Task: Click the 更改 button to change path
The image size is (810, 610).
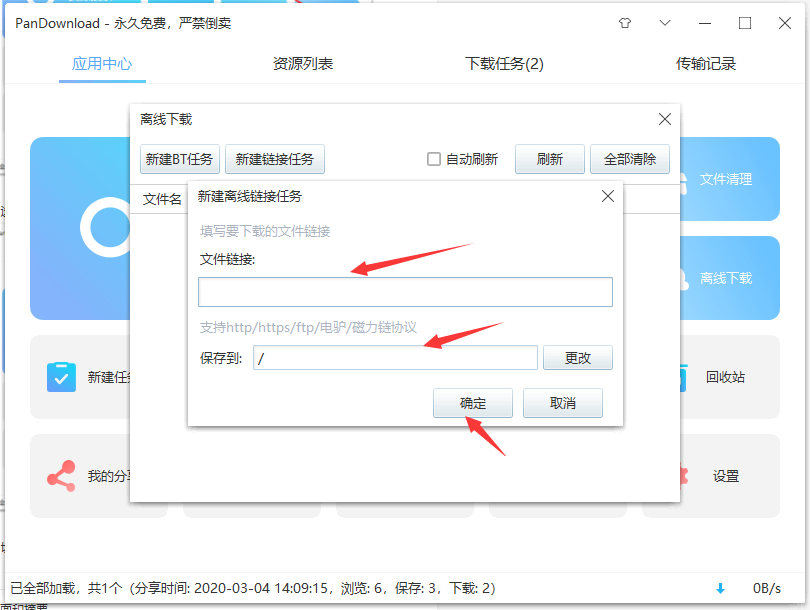Action: point(578,357)
